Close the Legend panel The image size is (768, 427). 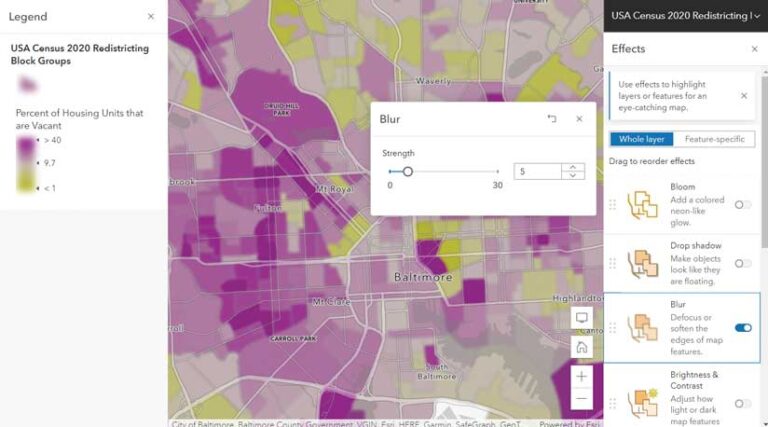(151, 17)
